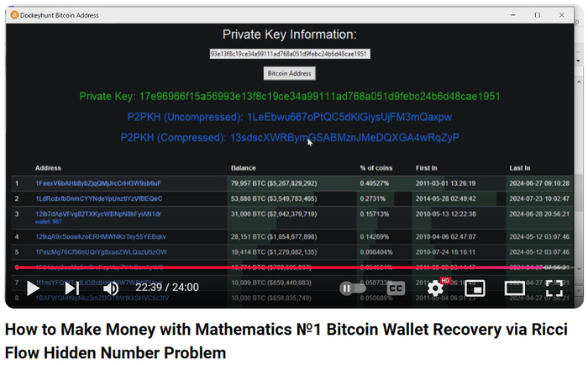
Task: Skip to the next video
Action: pyautogui.click(x=72, y=288)
